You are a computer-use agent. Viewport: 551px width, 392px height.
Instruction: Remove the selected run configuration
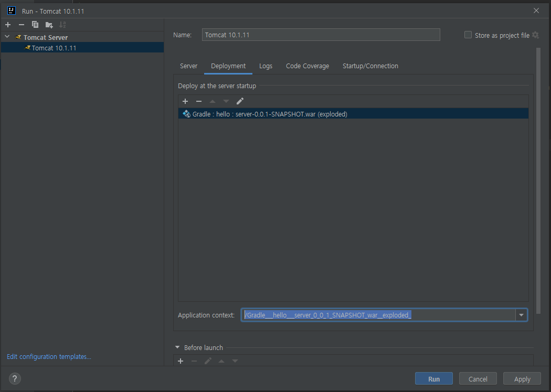(x=22, y=25)
